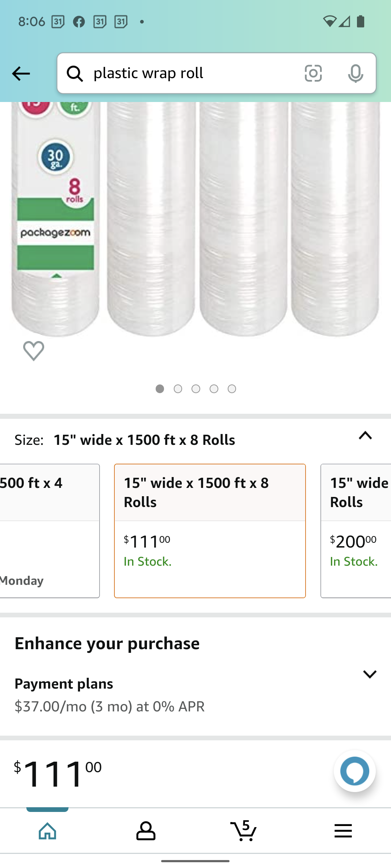This screenshot has height=868, width=391.
Task: Tap the camera lens search icon
Action: 313,73
